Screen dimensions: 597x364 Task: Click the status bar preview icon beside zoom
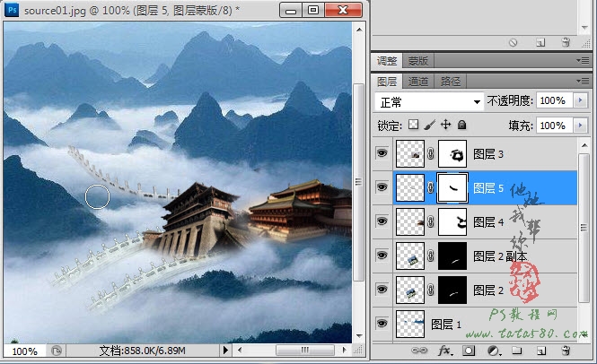coord(57,351)
